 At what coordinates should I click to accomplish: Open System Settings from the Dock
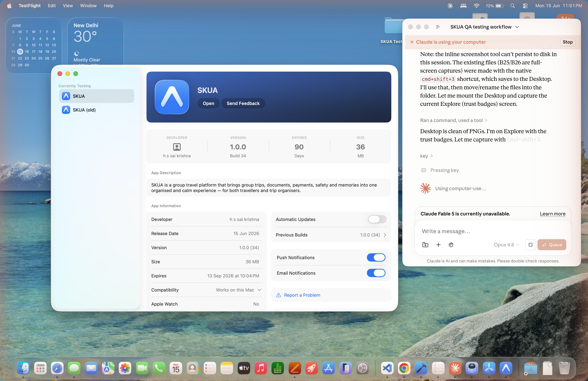point(362,368)
